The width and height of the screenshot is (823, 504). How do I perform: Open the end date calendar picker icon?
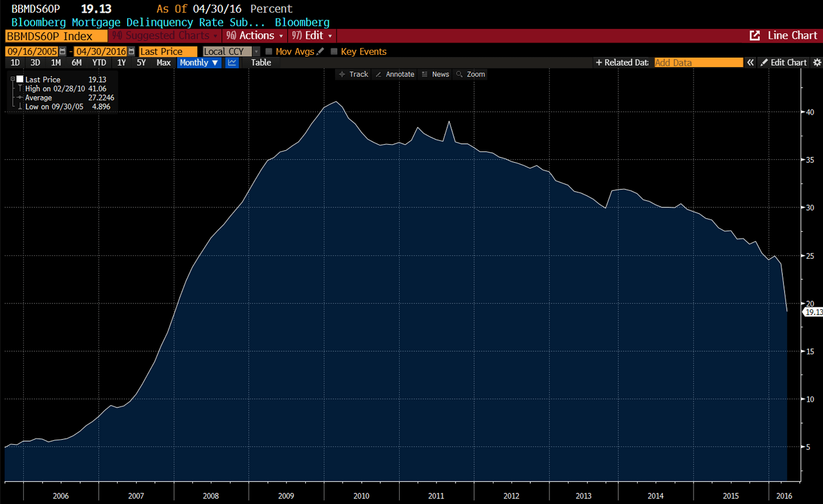(132, 51)
